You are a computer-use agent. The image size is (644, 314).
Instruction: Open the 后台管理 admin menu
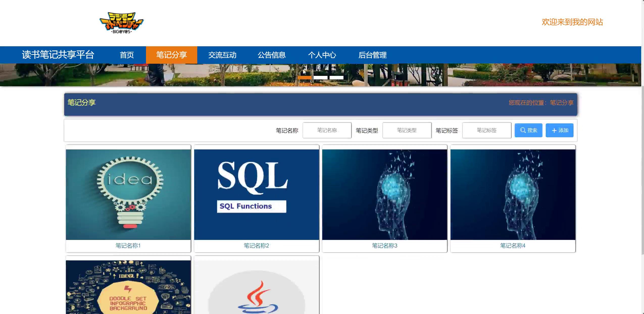point(373,55)
